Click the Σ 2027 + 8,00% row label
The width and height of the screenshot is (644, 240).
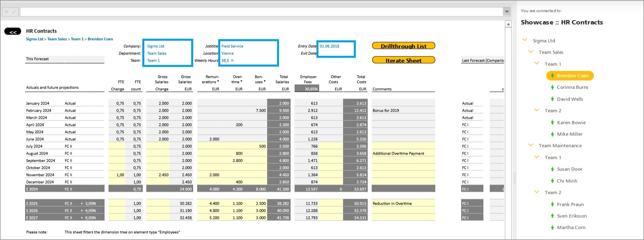65,218
